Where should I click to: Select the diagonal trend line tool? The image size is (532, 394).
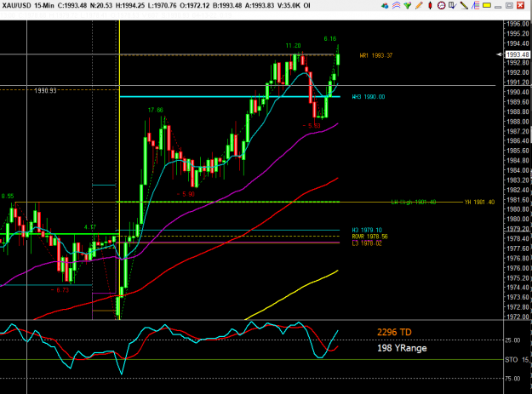pyautogui.click(x=464, y=5)
